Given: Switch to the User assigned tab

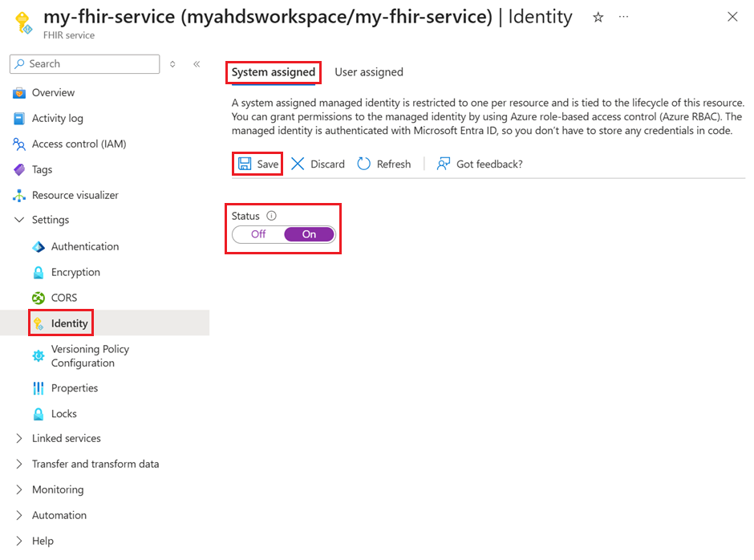Looking at the screenshot, I should click(x=369, y=71).
